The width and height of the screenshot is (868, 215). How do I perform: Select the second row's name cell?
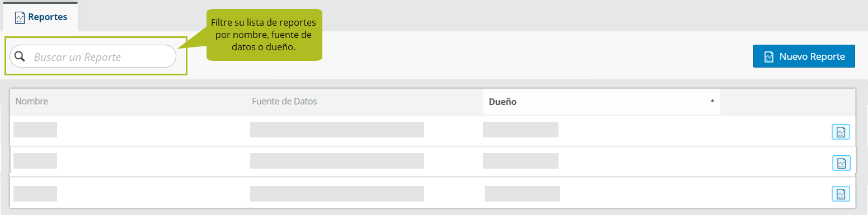(35, 161)
